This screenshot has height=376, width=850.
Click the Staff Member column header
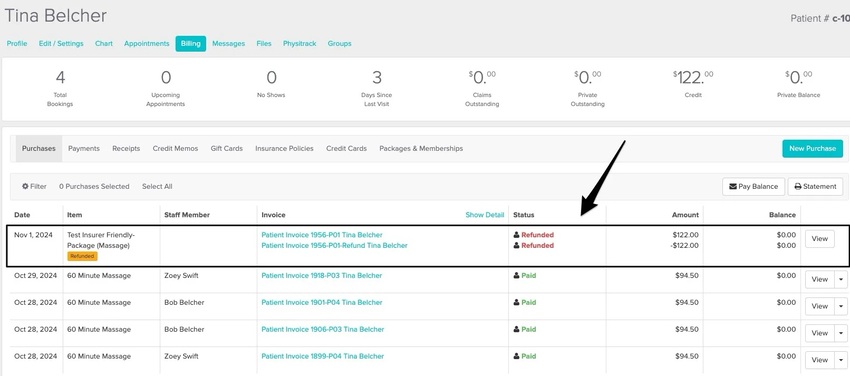187,215
